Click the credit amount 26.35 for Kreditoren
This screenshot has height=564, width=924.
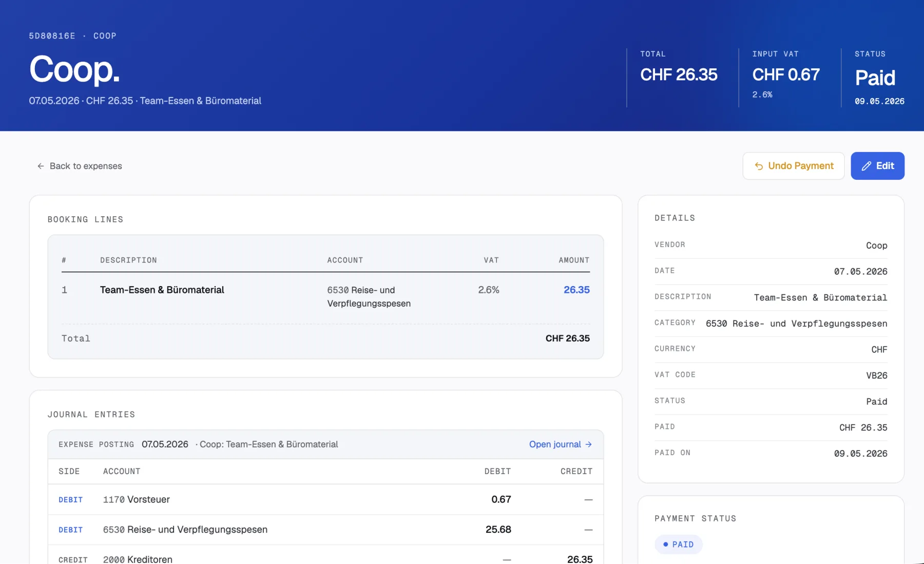[x=580, y=559]
